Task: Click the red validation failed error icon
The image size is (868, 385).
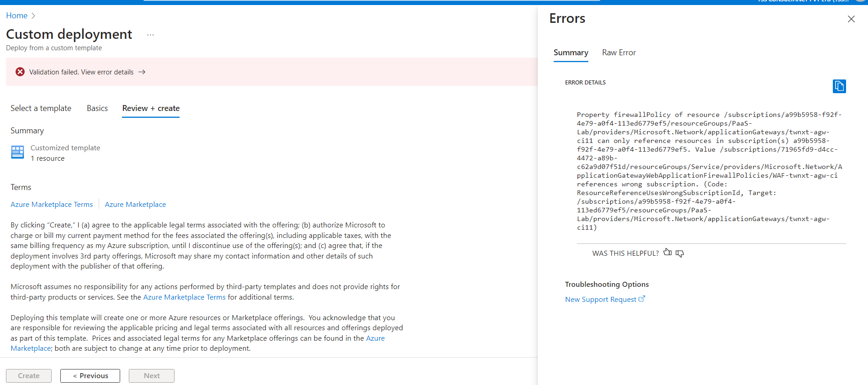Action: pyautogui.click(x=20, y=72)
